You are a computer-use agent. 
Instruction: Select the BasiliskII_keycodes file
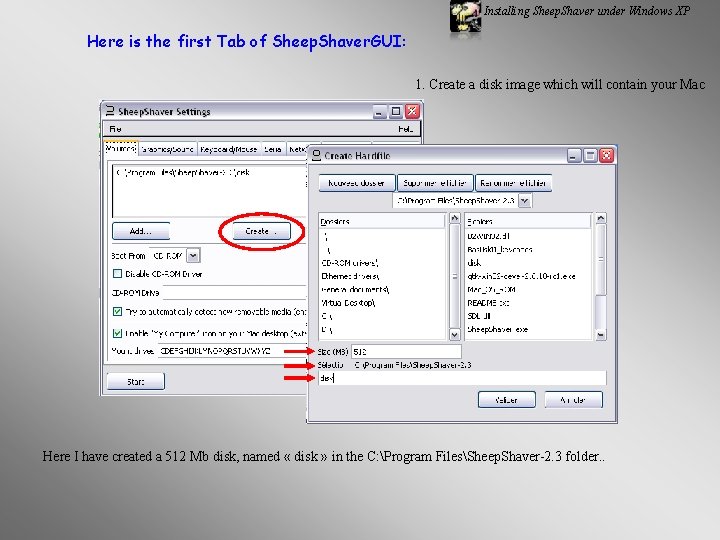[500, 249]
